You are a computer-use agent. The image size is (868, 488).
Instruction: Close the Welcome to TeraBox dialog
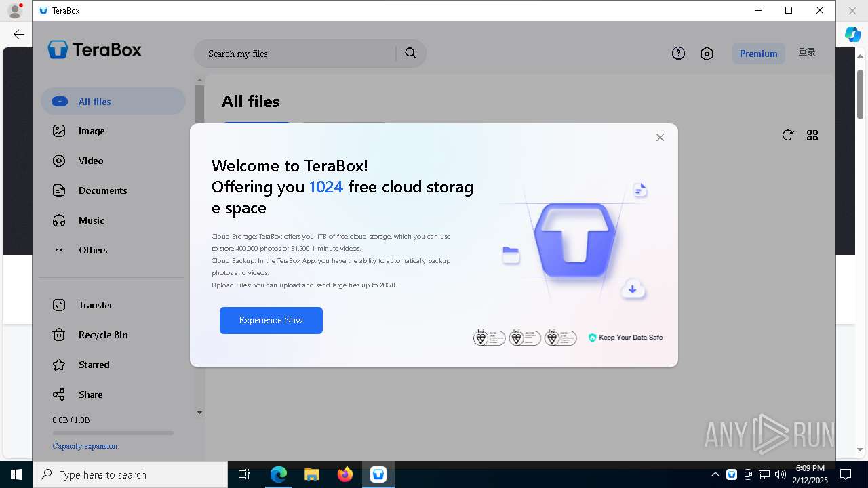click(x=660, y=138)
